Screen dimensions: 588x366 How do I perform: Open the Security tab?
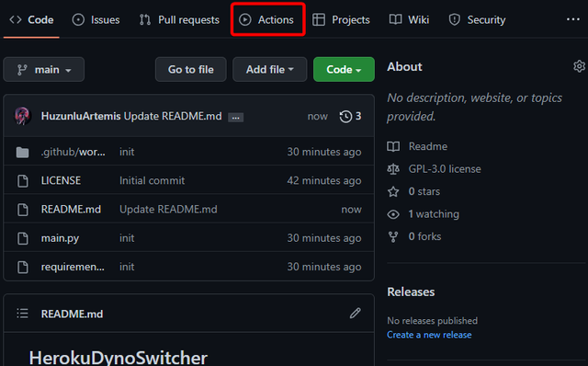tap(477, 19)
